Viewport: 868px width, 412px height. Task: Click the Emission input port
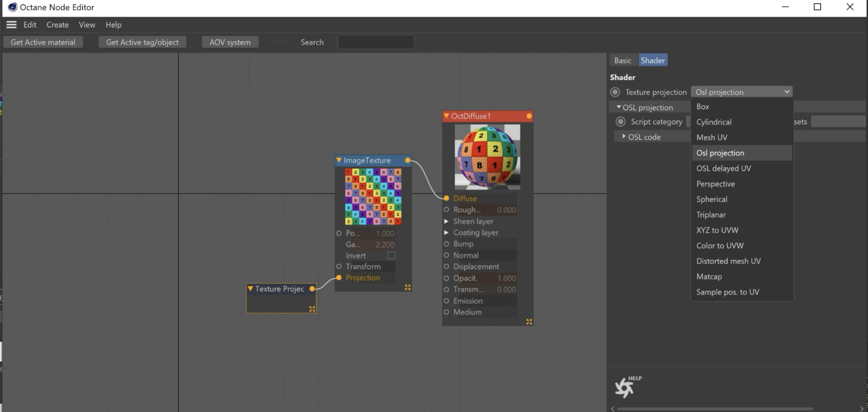click(x=446, y=301)
